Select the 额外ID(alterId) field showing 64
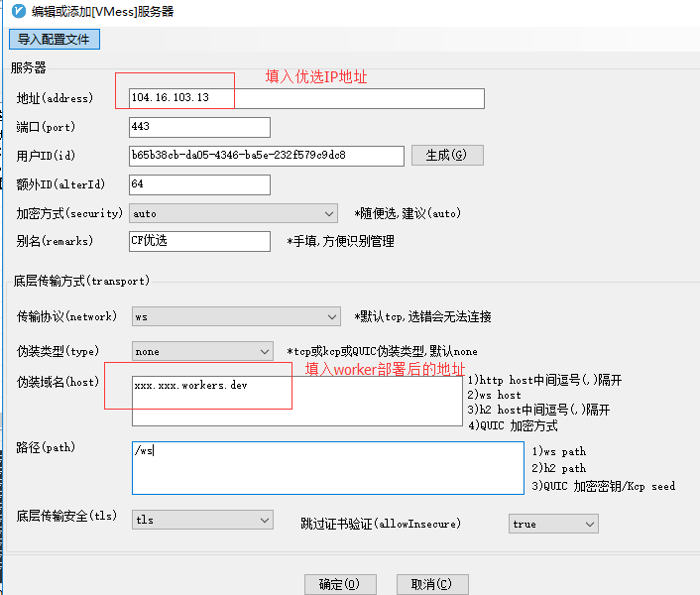 point(199,185)
